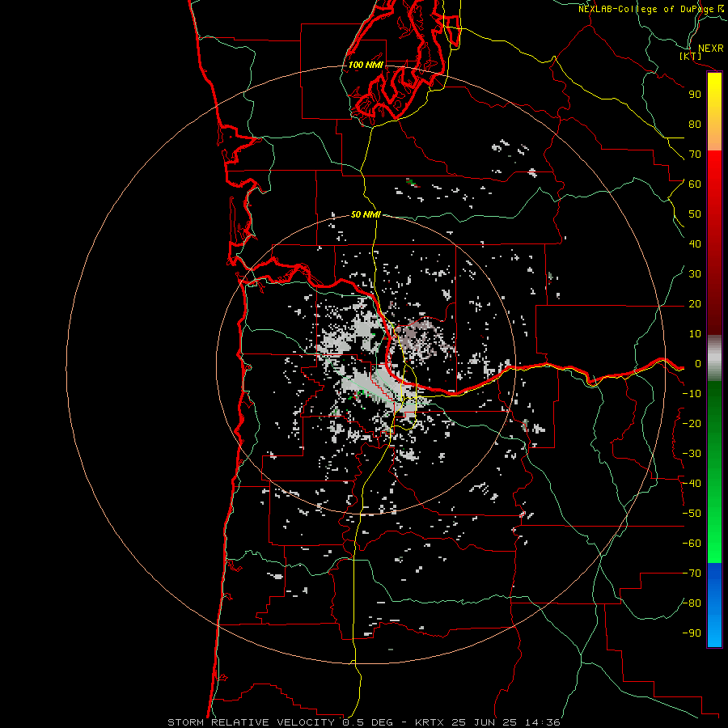
Task: Click the -90 value on velocity scale
Action: pyautogui.click(x=692, y=633)
